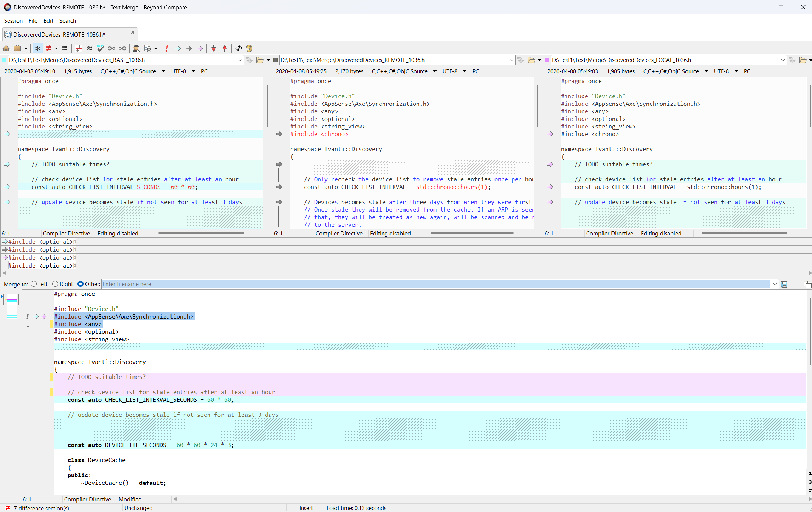Viewport: 812px width, 512px height.
Task: Open the File menu
Action: click(33, 21)
